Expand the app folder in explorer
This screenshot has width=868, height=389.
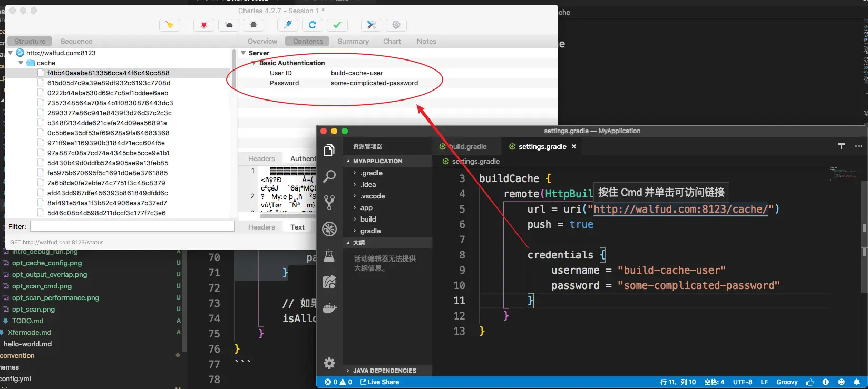click(355, 207)
